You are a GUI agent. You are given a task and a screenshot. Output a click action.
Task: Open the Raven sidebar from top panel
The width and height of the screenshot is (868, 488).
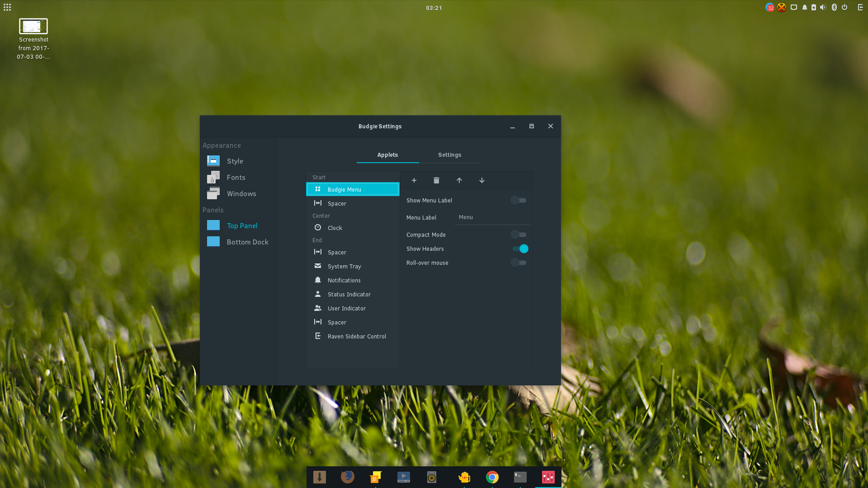[860, 7]
